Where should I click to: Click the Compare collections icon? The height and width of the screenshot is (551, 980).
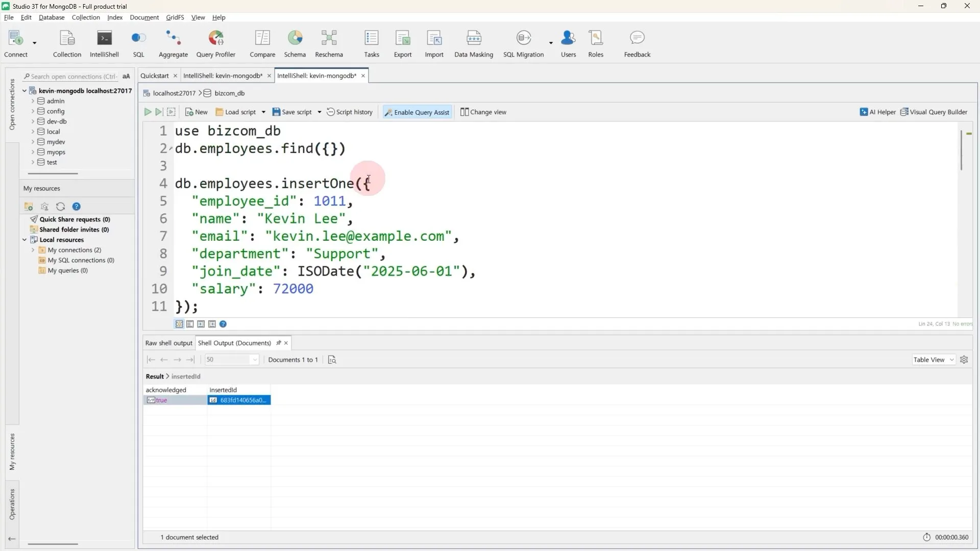click(x=262, y=44)
